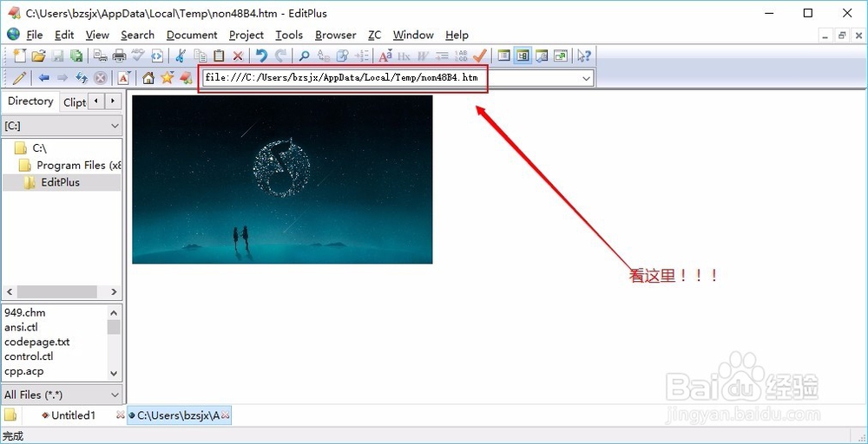This screenshot has height=444, width=868.
Task: Go back with the blue left arrow
Action: tap(43, 78)
